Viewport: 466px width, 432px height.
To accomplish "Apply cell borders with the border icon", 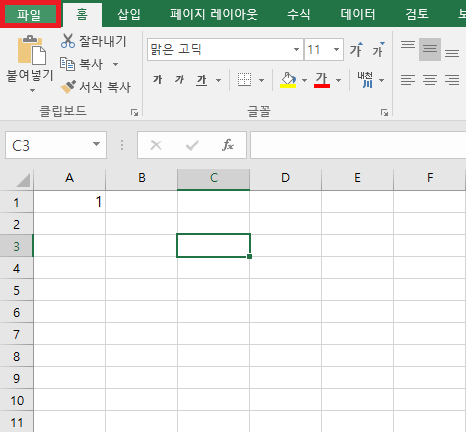I will (x=244, y=80).
